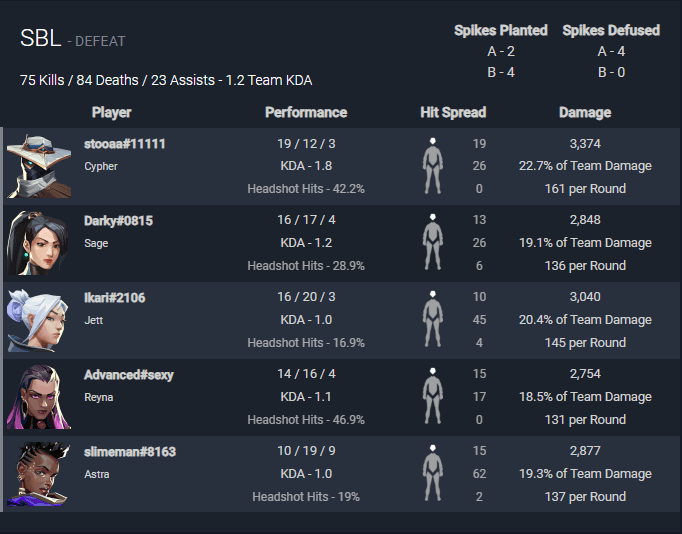Click Sage agent portrait icon
The height and width of the screenshot is (534, 682).
[39, 243]
